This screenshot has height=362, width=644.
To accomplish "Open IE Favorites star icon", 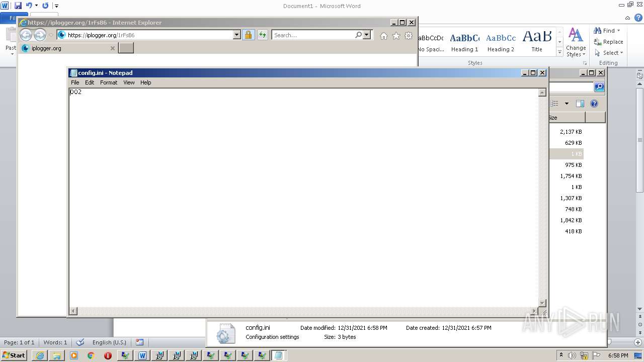I will [x=396, y=36].
